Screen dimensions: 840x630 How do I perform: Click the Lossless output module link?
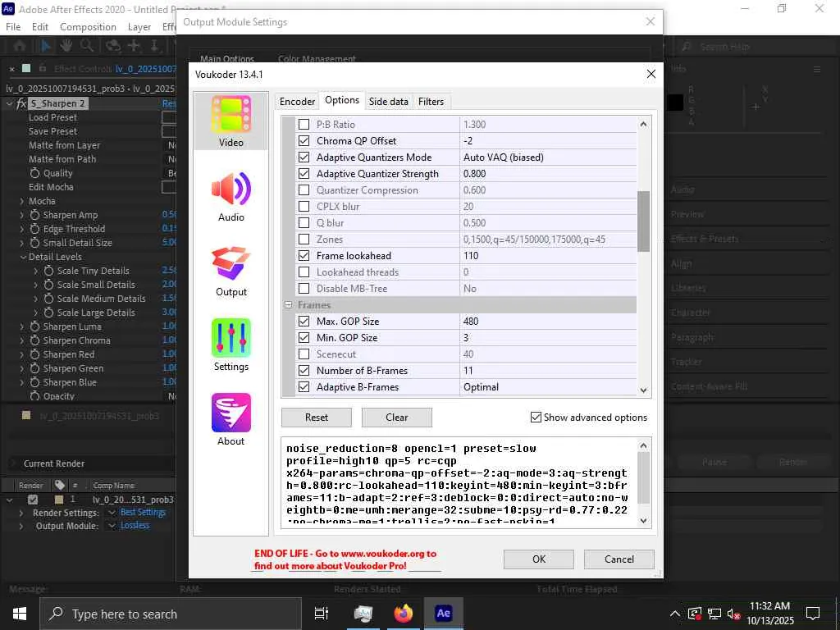tap(135, 526)
